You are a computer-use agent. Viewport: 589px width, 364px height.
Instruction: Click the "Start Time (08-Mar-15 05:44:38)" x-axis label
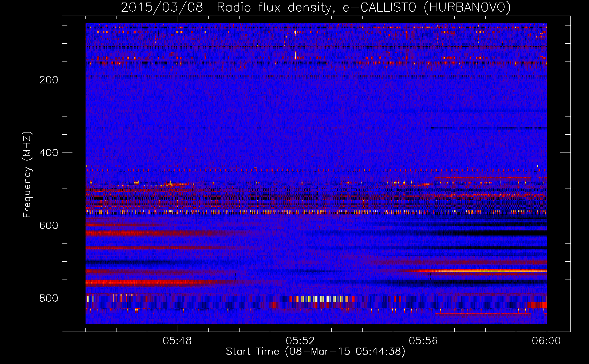tap(316, 352)
